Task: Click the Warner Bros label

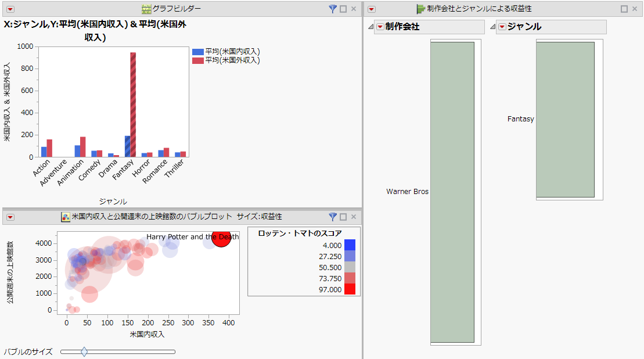Action: [x=408, y=192]
